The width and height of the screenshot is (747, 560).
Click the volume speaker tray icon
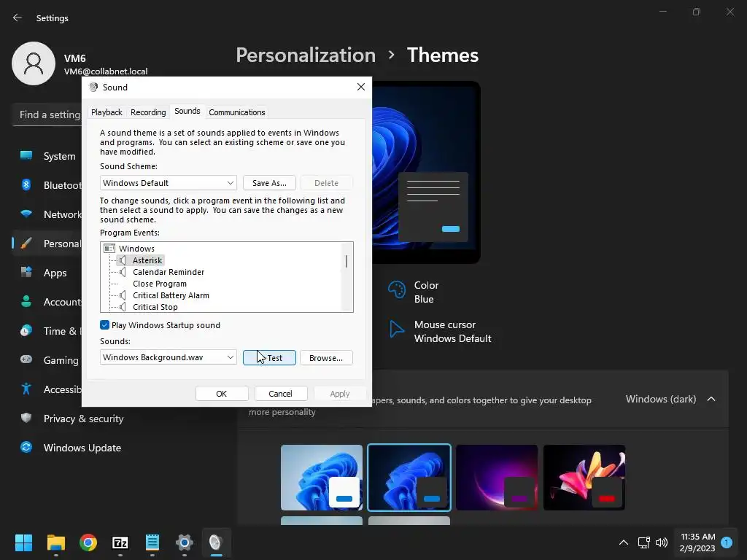tap(662, 542)
